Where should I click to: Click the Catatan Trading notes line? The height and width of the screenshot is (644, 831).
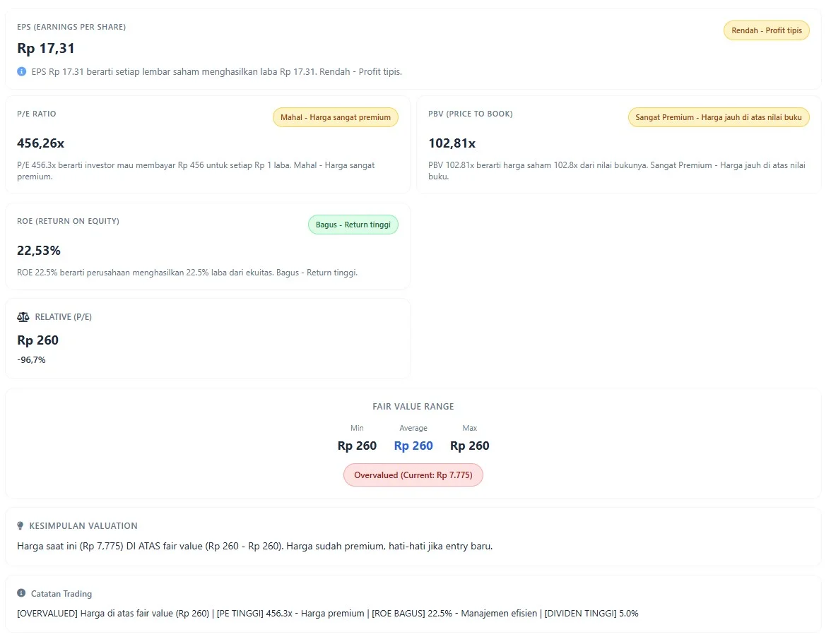coord(327,614)
